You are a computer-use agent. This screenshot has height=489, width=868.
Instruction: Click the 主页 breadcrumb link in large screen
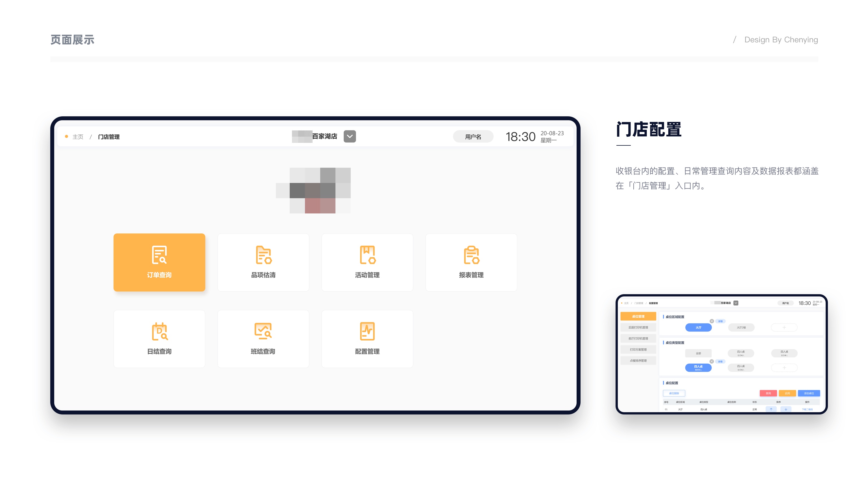tap(77, 136)
